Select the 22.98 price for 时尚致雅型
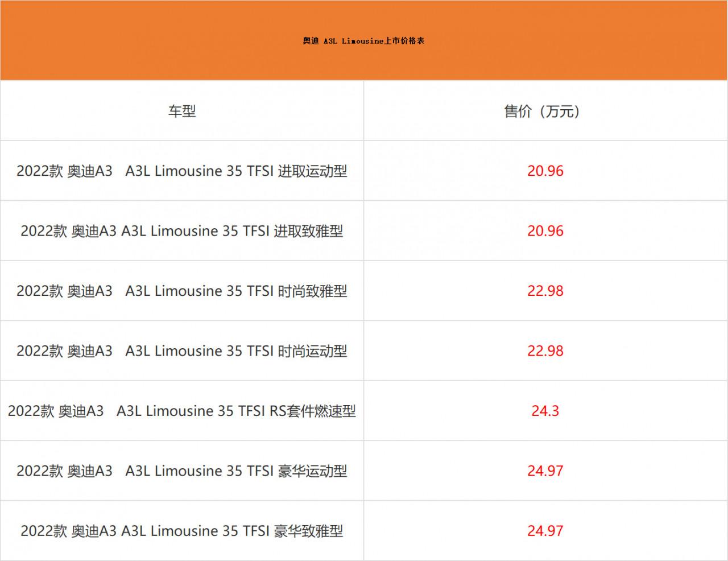 coord(545,291)
